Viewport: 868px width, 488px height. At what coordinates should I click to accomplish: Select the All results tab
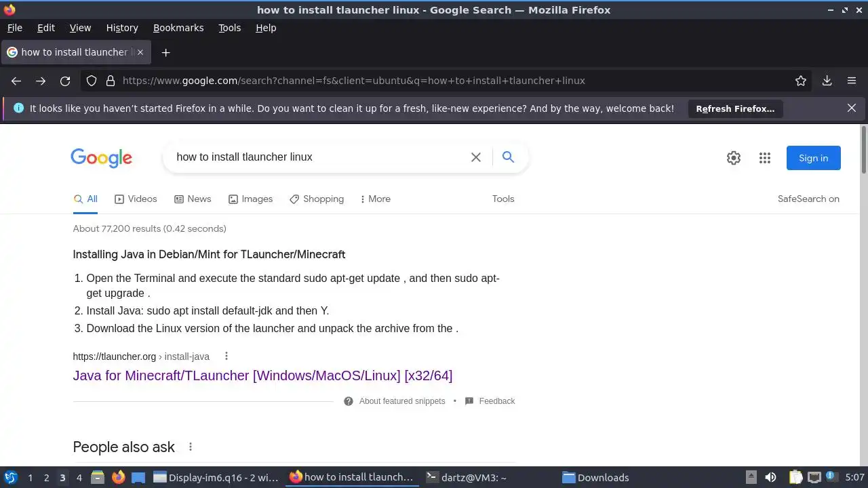tap(85, 199)
